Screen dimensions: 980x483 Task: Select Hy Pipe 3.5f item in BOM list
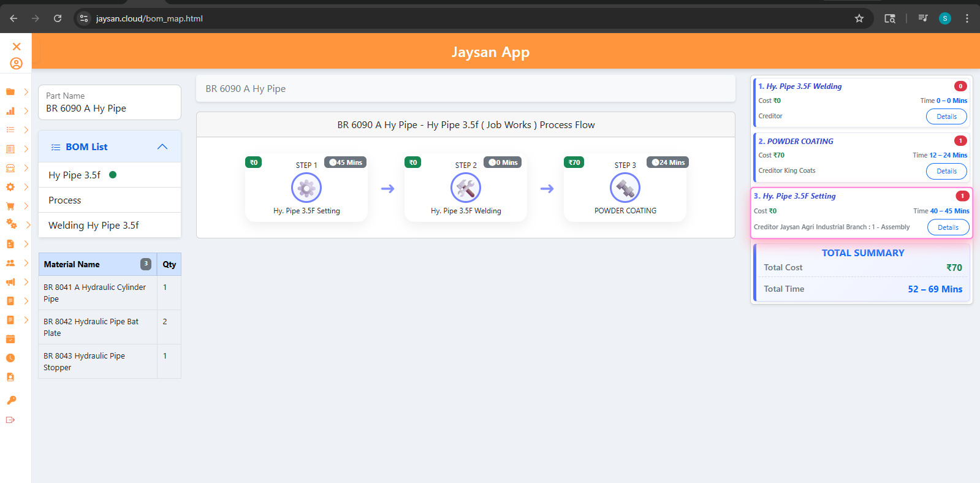[75, 175]
